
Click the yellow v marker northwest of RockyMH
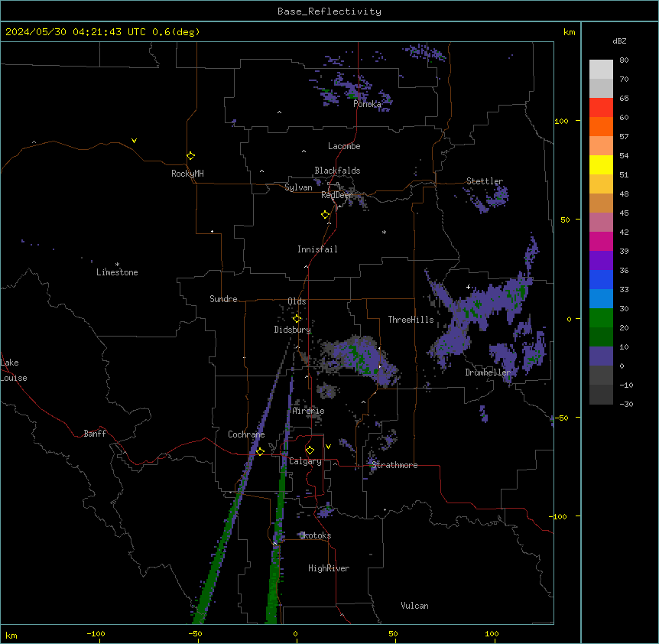pos(134,141)
